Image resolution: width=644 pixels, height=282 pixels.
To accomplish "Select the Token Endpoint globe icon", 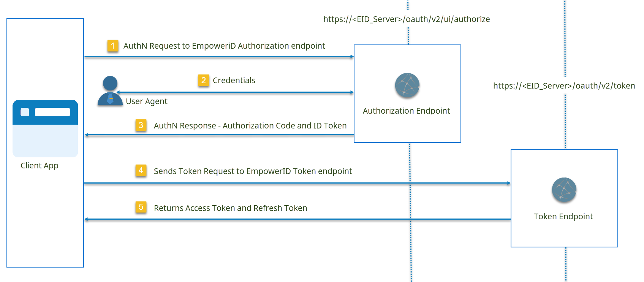I will 564,190.
